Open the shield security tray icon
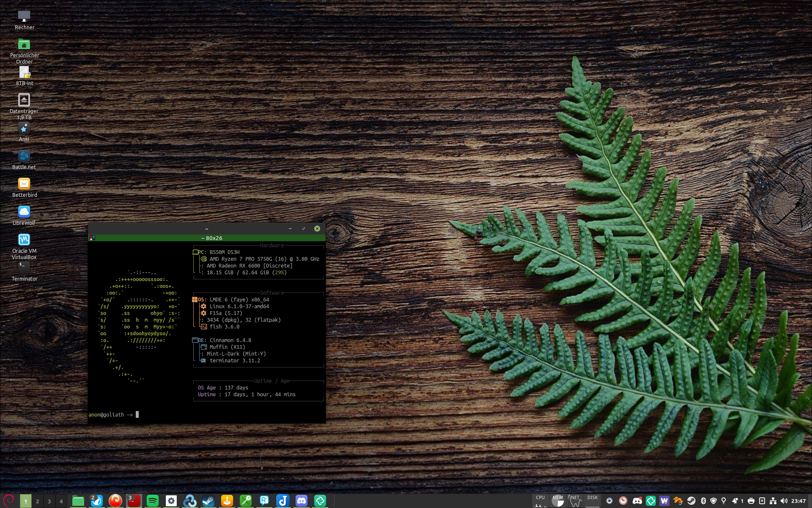 coord(713,501)
